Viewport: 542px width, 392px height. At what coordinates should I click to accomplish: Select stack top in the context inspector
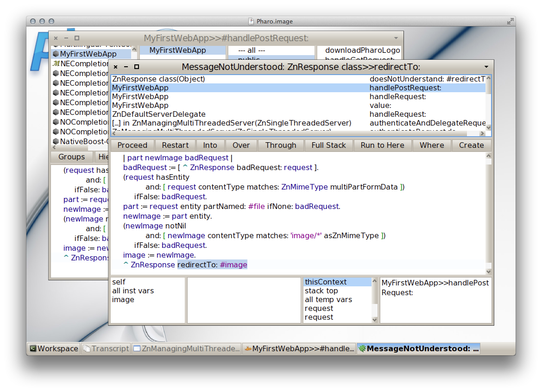tap(337, 291)
